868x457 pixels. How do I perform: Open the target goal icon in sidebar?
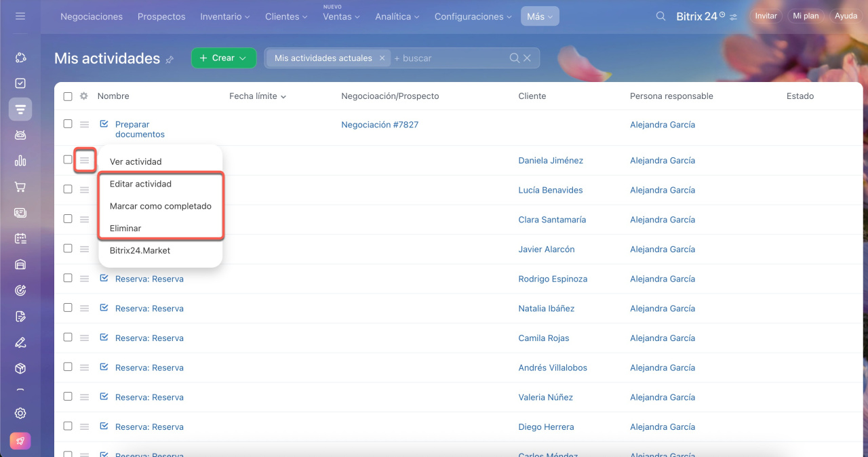pos(20,290)
